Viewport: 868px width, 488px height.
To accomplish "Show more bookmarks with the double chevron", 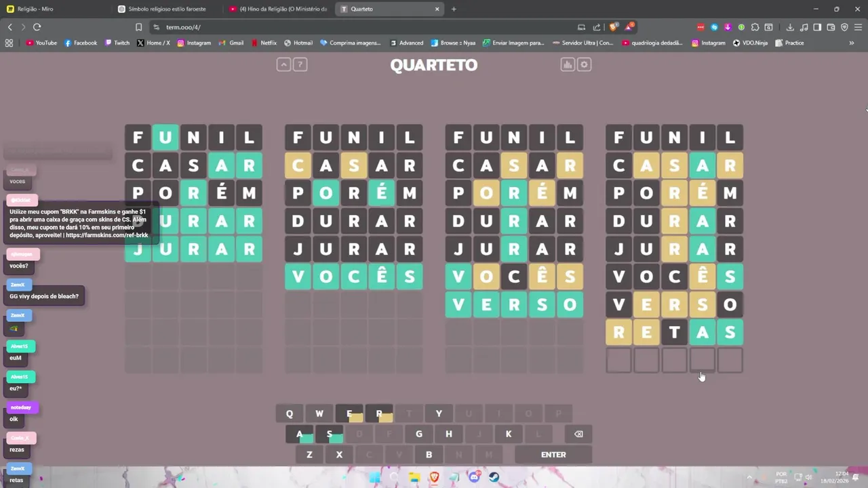I will pyautogui.click(x=852, y=43).
